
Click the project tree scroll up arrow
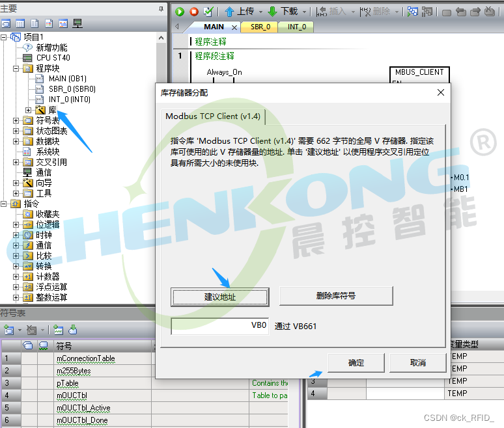[161, 38]
